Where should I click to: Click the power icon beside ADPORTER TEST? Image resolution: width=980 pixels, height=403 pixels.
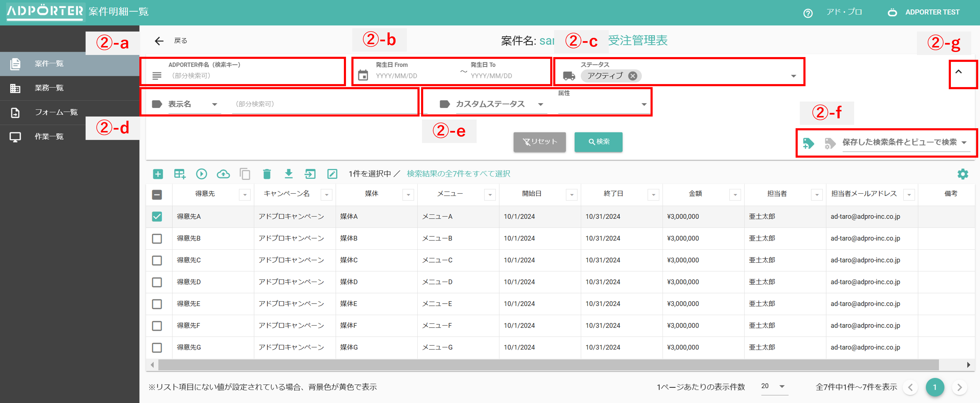tap(892, 13)
